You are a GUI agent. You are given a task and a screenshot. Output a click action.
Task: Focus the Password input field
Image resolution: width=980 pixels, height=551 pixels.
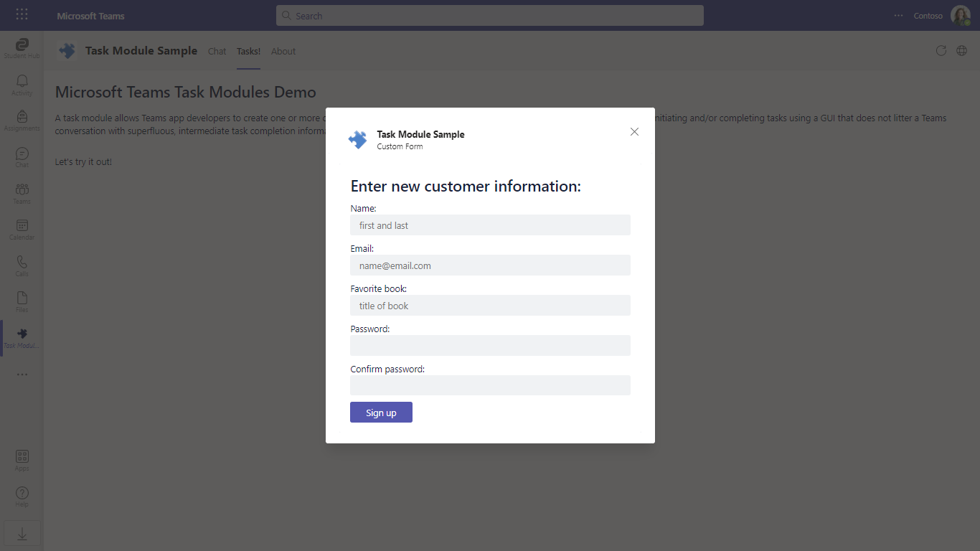(x=490, y=346)
